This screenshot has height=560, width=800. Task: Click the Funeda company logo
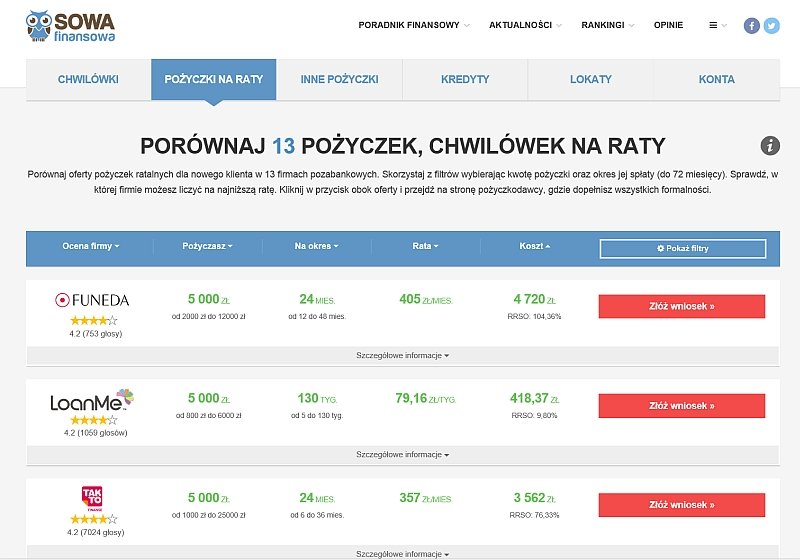point(92,300)
